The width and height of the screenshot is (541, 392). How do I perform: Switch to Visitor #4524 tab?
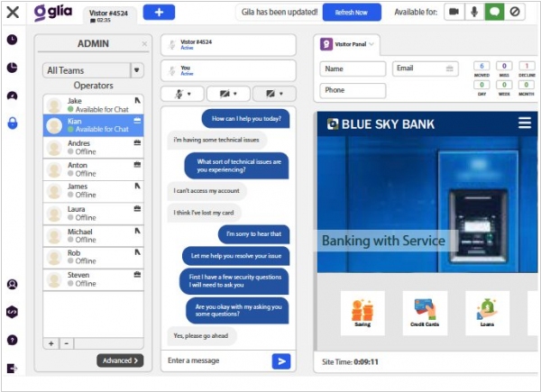pyautogui.click(x=109, y=16)
